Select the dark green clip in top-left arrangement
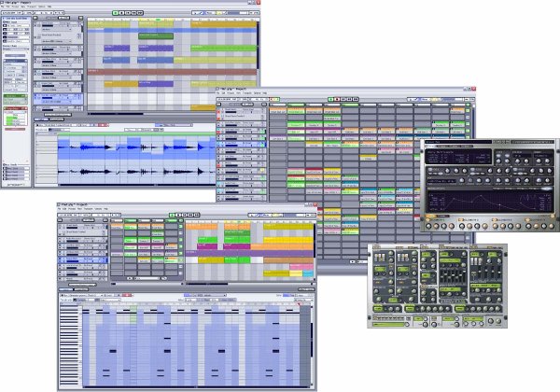The height and width of the screenshot is (392, 560). (x=156, y=36)
